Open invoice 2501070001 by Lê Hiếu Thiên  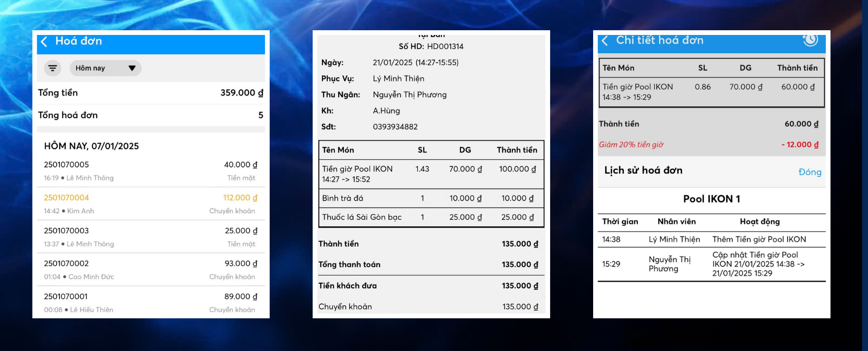[x=150, y=303]
